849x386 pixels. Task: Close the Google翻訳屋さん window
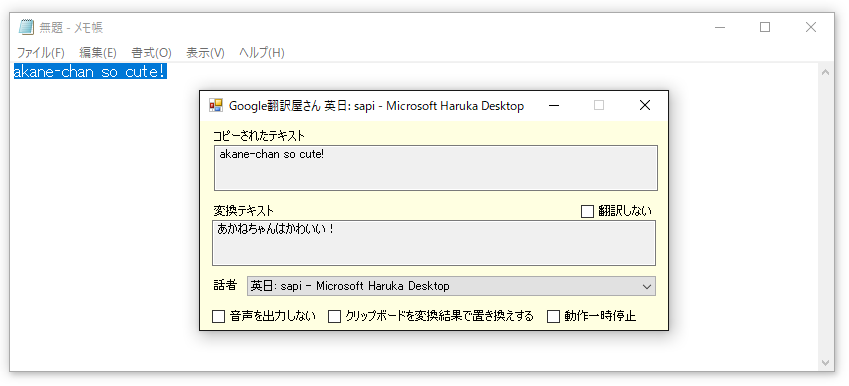[644, 106]
